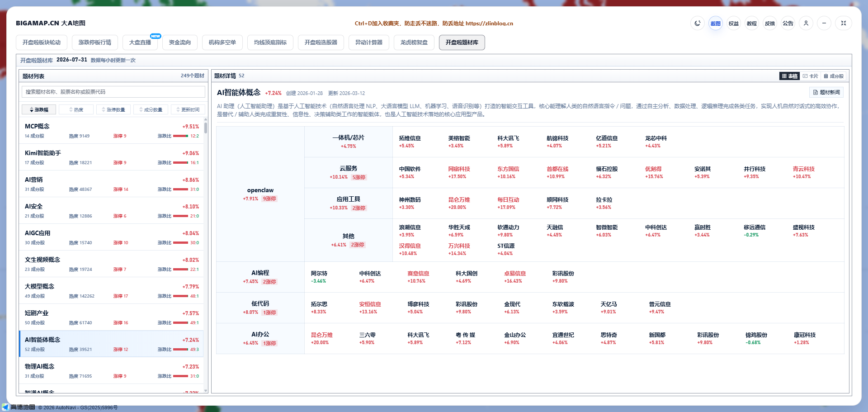Screen dimensions: 868x412
Task: Click the theme list scrollbar thumb
Action: click(206, 127)
